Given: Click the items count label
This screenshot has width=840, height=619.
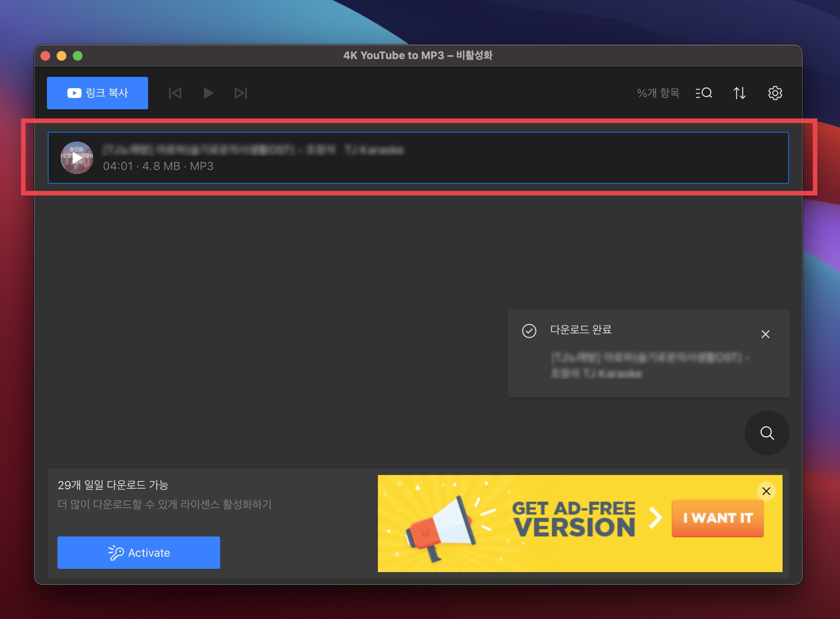Looking at the screenshot, I should 658,93.
